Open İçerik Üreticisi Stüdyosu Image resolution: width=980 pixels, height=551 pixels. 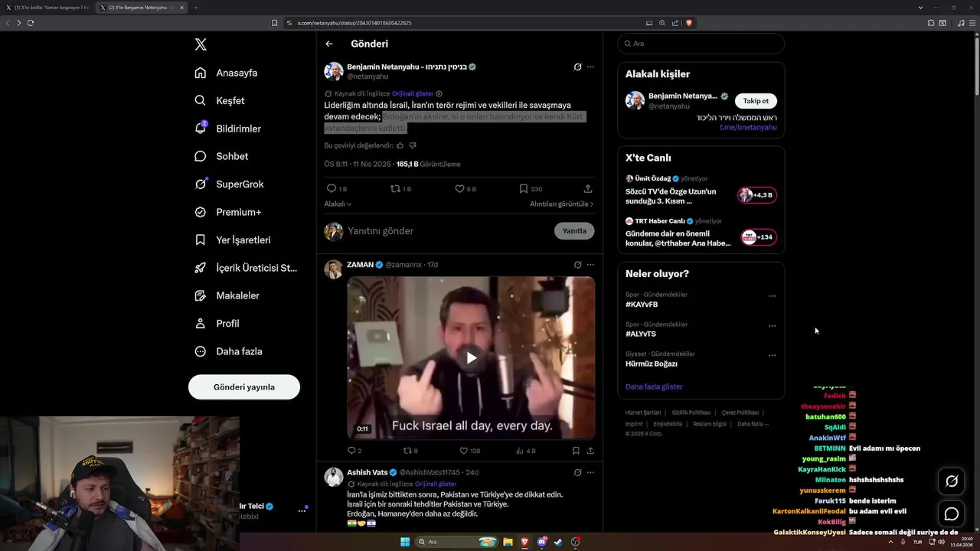coord(246,268)
